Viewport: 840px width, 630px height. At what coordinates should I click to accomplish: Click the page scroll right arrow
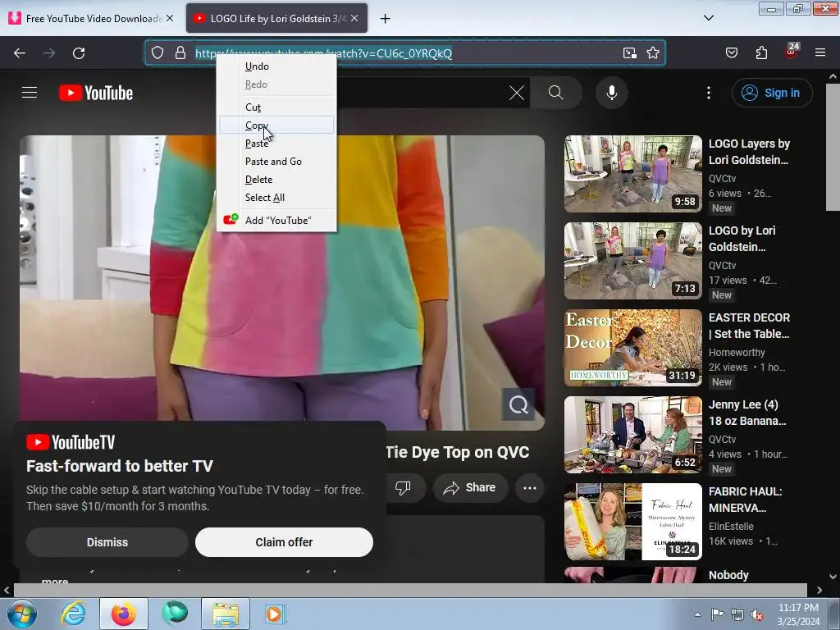pyautogui.click(x=819, y=591)
